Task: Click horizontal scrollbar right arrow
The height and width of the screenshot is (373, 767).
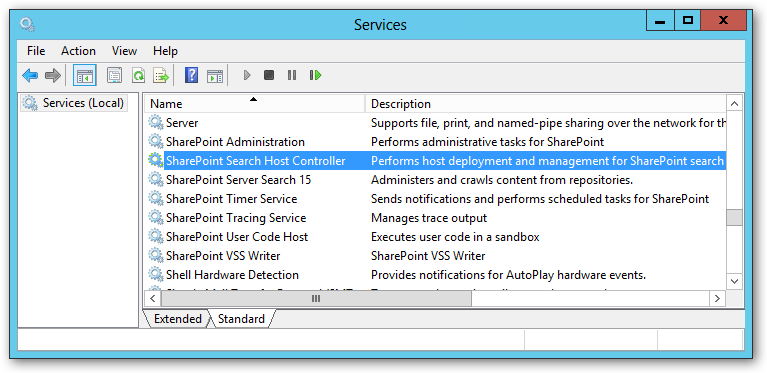Action: point(717,298)
